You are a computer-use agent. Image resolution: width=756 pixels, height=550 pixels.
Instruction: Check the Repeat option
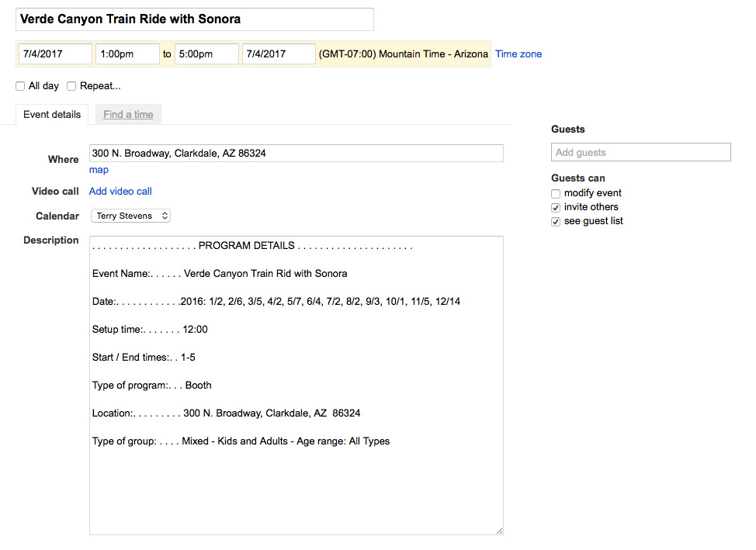pyautogui.click(x=71, y=86)
